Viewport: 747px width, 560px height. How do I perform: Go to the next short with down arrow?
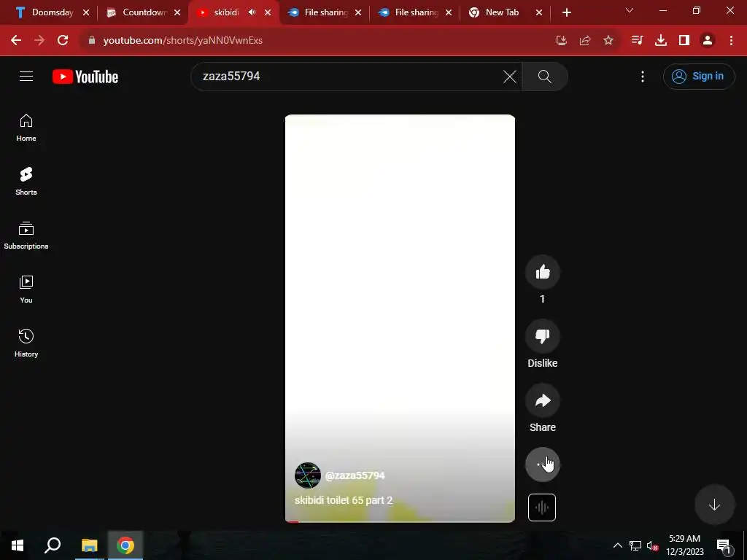(714, 505)
